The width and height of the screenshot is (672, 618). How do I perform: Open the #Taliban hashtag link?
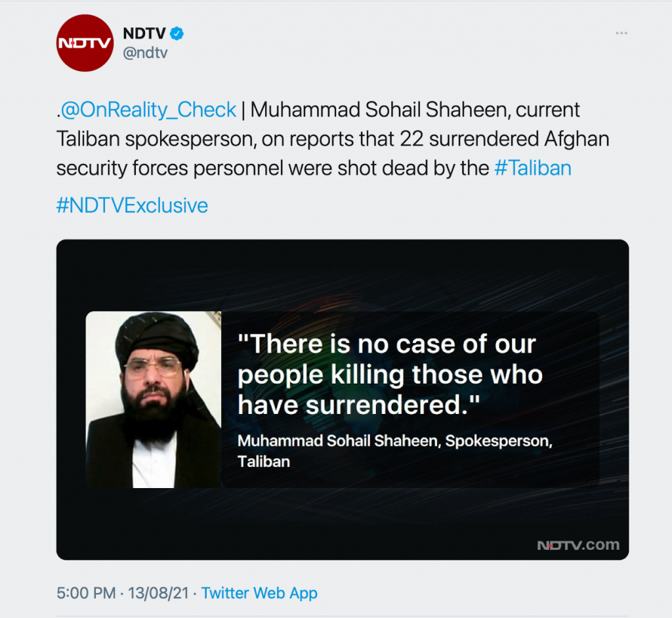532,168
